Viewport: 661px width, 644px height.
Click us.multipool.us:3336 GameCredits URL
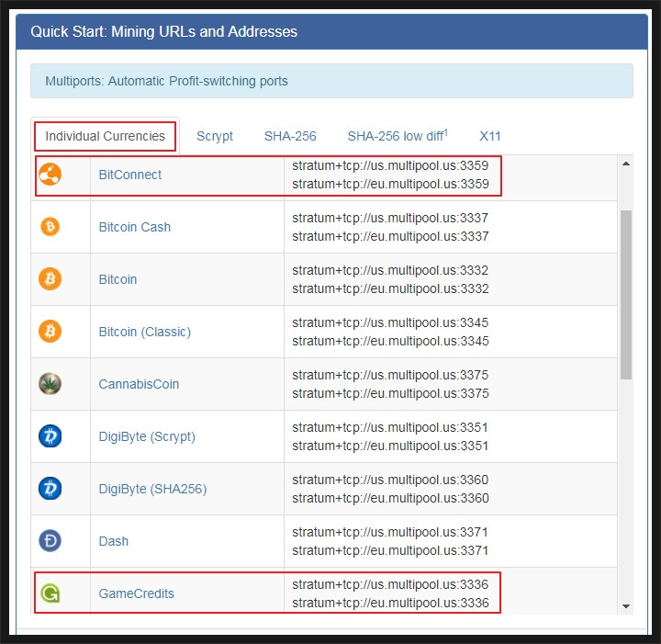pyautogui.click(x=390, y=584)
